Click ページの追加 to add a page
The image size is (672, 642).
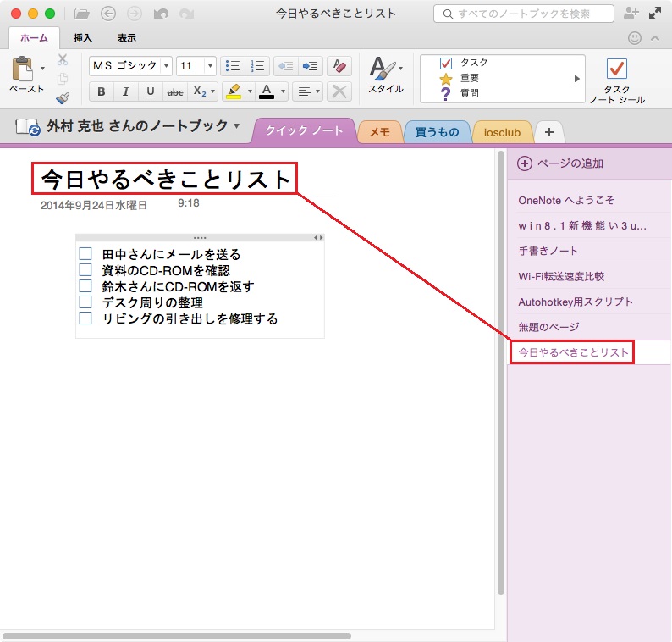562,163
